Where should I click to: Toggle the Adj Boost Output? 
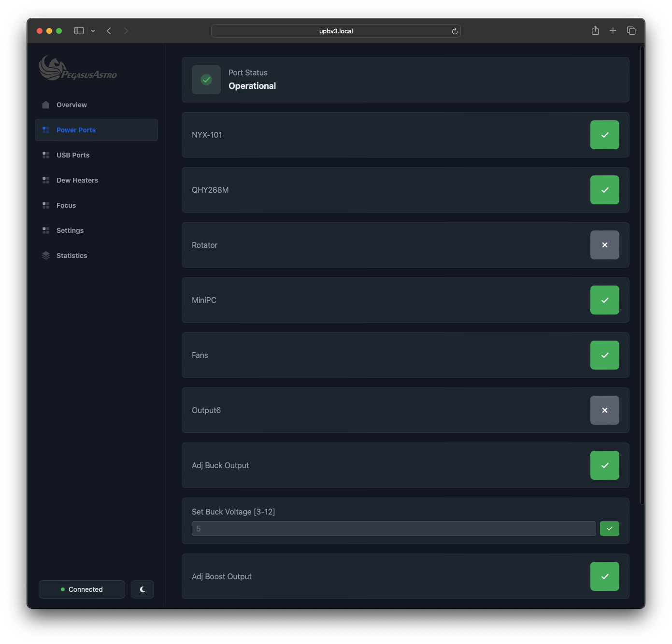604,576
